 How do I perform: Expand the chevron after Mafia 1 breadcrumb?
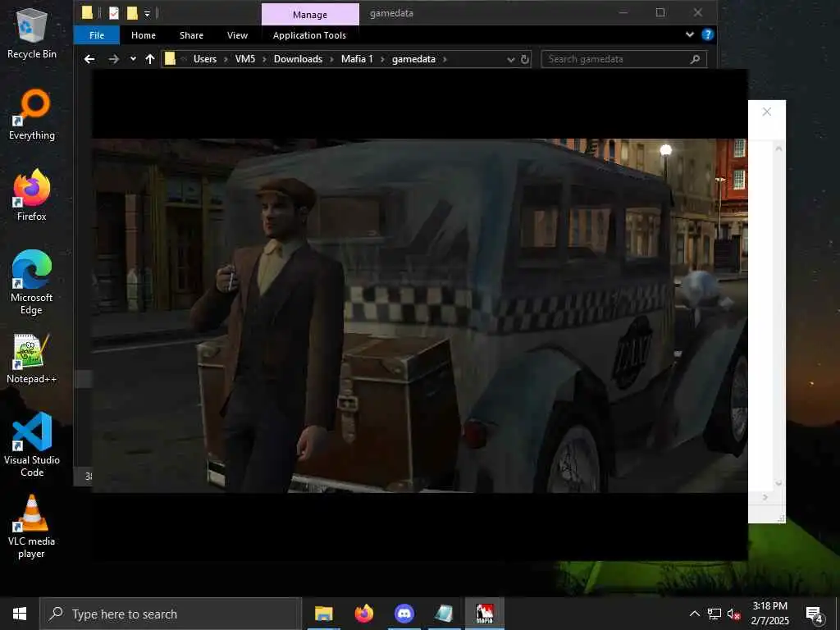coord(382,59)
